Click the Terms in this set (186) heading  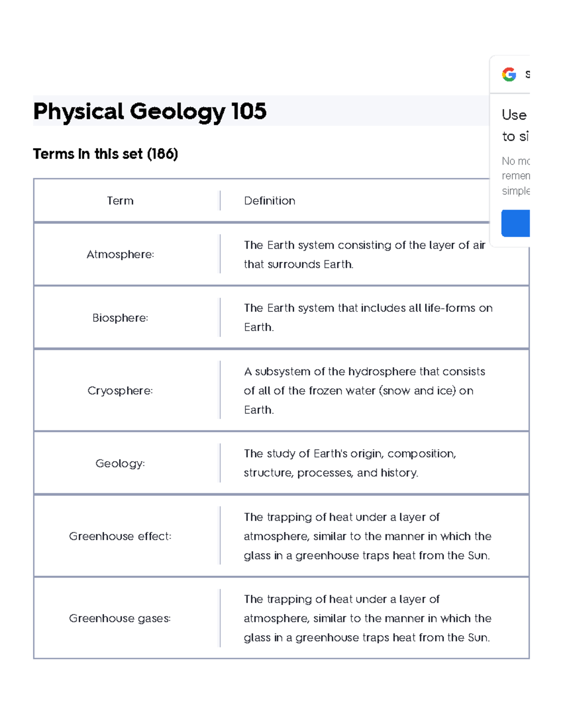click(x=106, y=154)
